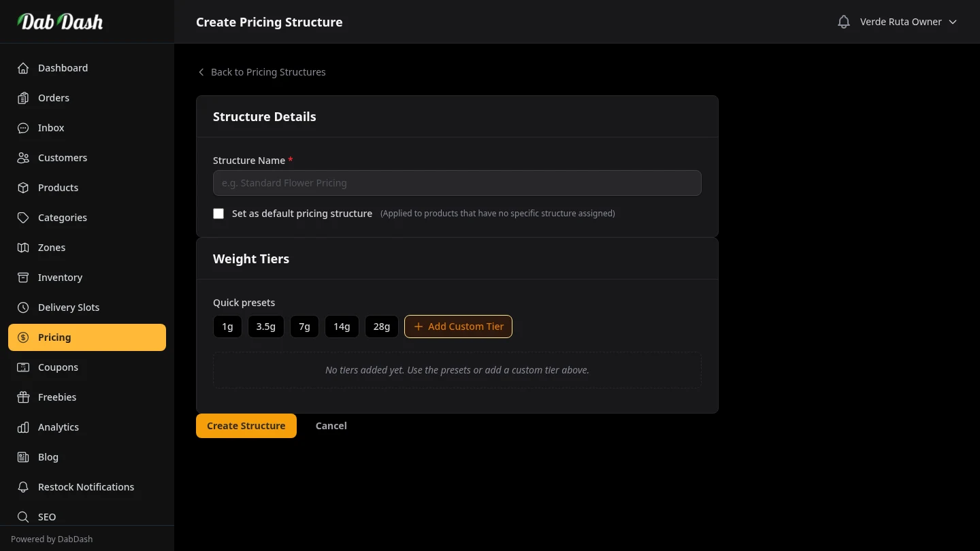View the Customers section
This screenshot has width=980, height=551.
[63, 158]
